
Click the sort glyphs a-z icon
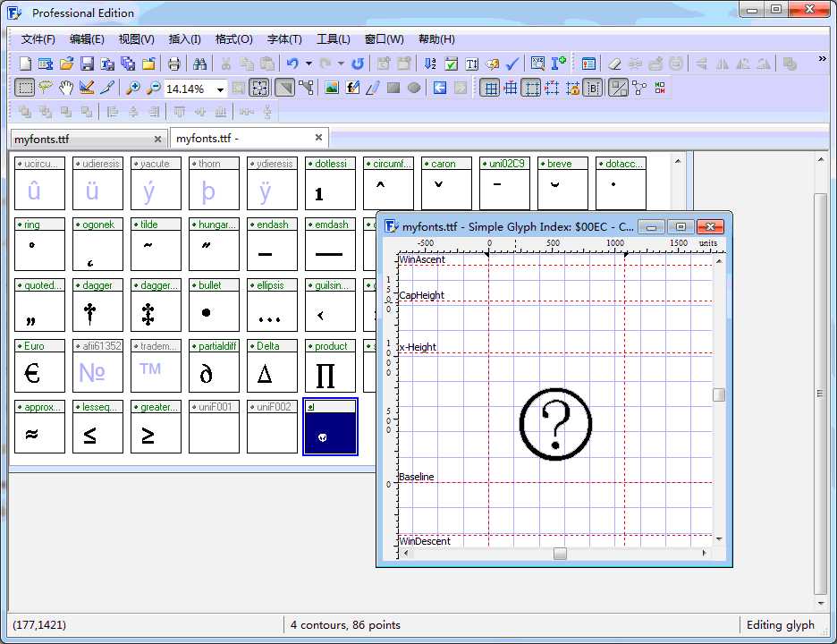(430, 64)
